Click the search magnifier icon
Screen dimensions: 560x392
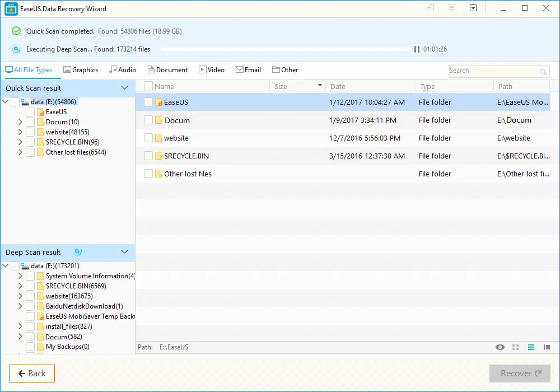(x=543, y=72)
